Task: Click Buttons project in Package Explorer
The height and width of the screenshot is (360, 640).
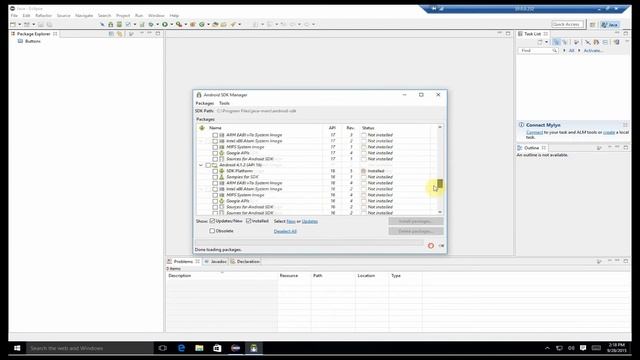Action: tap(29, 41)
